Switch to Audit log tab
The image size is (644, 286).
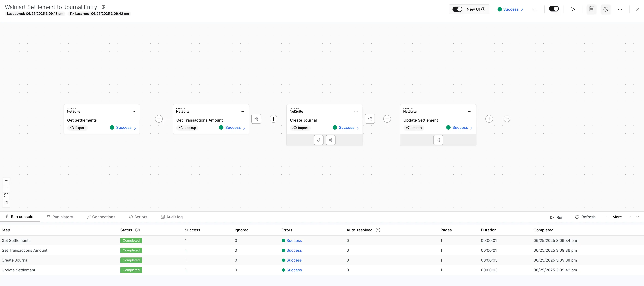[172, 217]
